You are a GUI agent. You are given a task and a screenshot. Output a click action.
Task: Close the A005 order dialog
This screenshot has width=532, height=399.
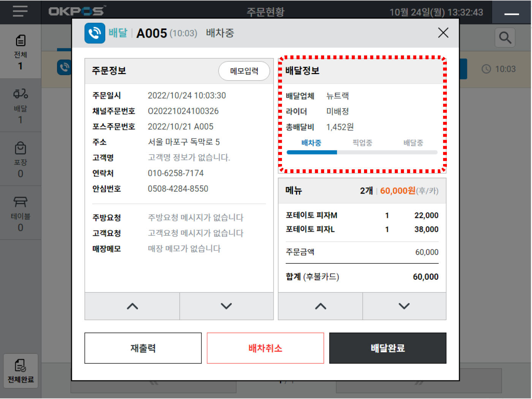point(443,33)
